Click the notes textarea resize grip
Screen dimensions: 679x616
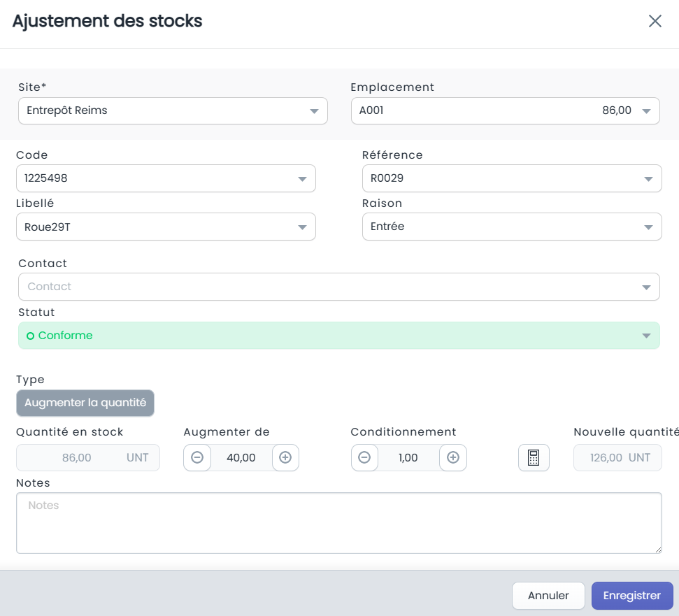coord(658,550)
